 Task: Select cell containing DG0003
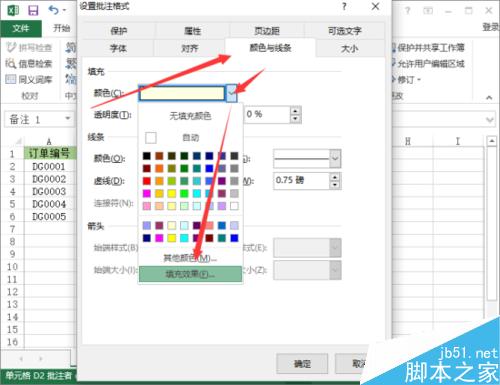(x=50, y=191)
